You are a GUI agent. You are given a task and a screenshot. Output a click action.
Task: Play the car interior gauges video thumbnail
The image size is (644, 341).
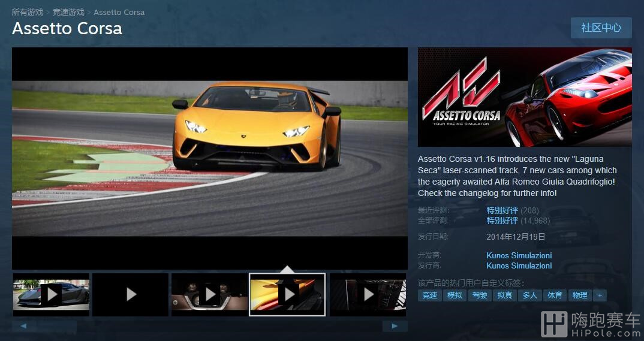pyautogui.click(x=210, y=295)
